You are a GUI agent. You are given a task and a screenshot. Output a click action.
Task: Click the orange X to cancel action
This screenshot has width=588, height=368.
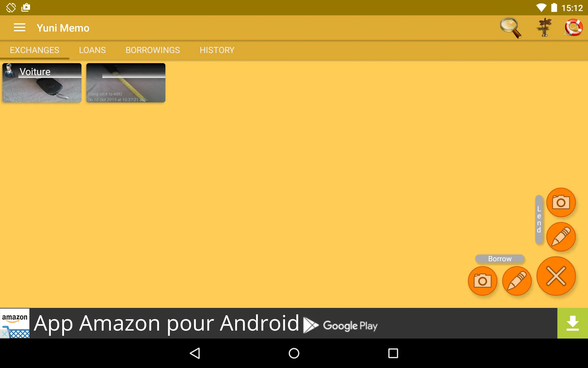pyautogui.click(x=556, y=276)
